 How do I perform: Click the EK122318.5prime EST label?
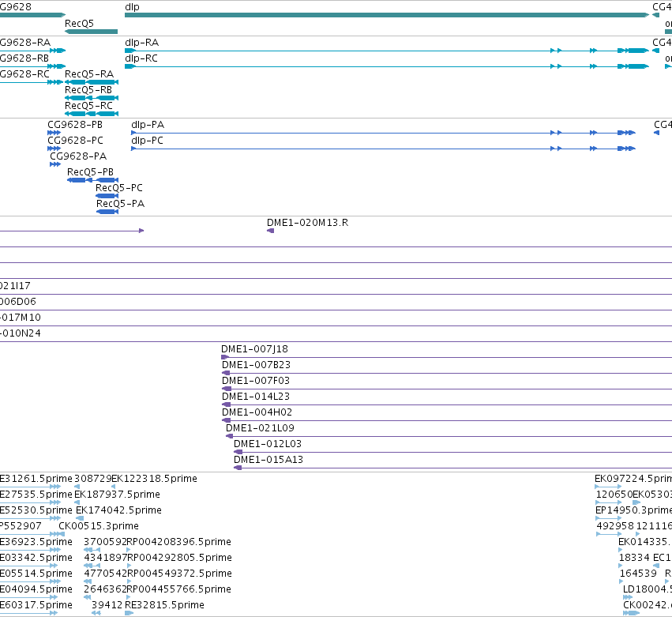tap(154, 479)
